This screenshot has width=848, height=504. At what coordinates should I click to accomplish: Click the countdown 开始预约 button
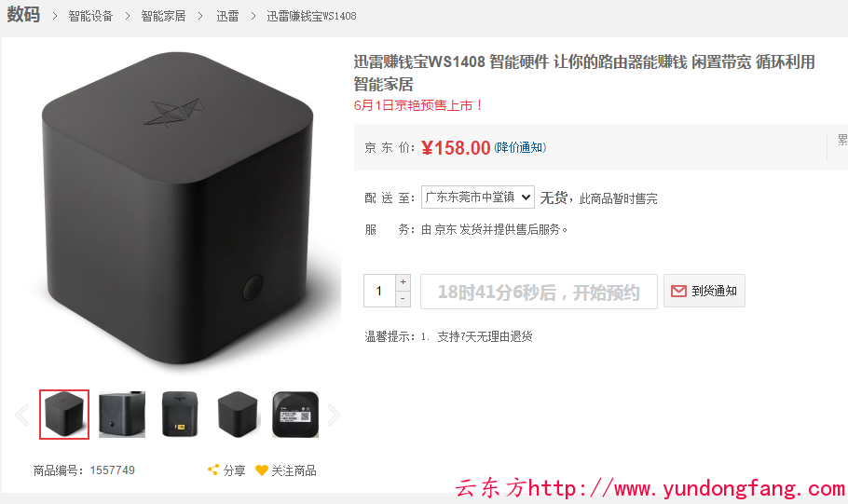tap(539, 292)
